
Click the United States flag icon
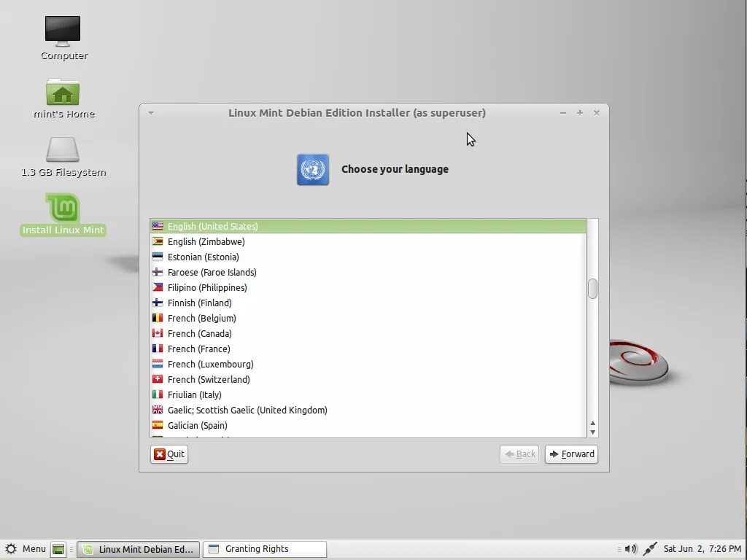point(158,226)
